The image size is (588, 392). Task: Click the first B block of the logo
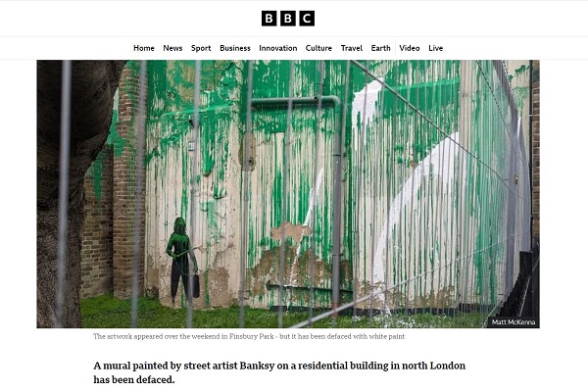pyautogui.click(x=269, y=19)
